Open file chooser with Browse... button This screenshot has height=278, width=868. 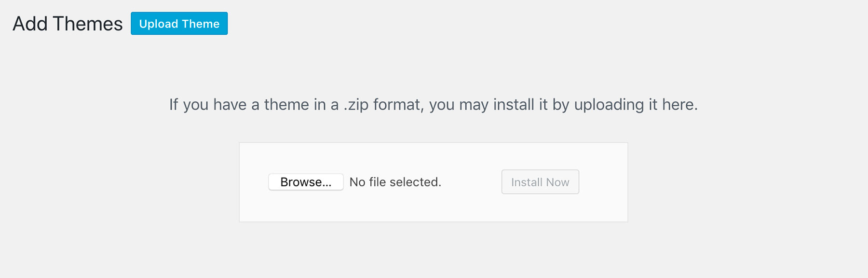(x=306, y=182)
